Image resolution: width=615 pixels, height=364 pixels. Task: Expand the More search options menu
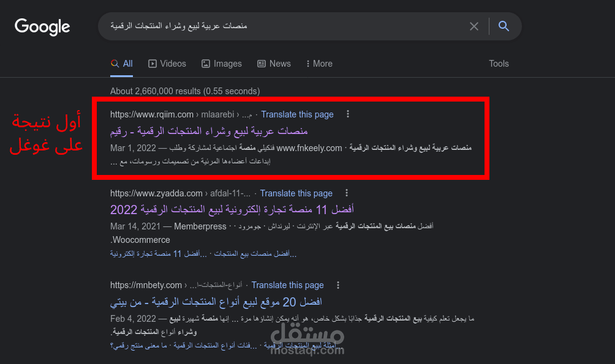pyautogui.click(x=319, y=64)
